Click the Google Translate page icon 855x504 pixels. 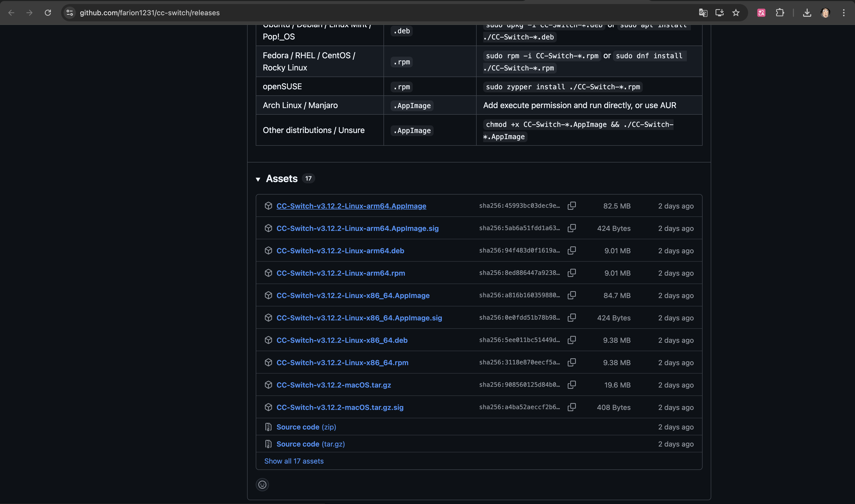703,13
